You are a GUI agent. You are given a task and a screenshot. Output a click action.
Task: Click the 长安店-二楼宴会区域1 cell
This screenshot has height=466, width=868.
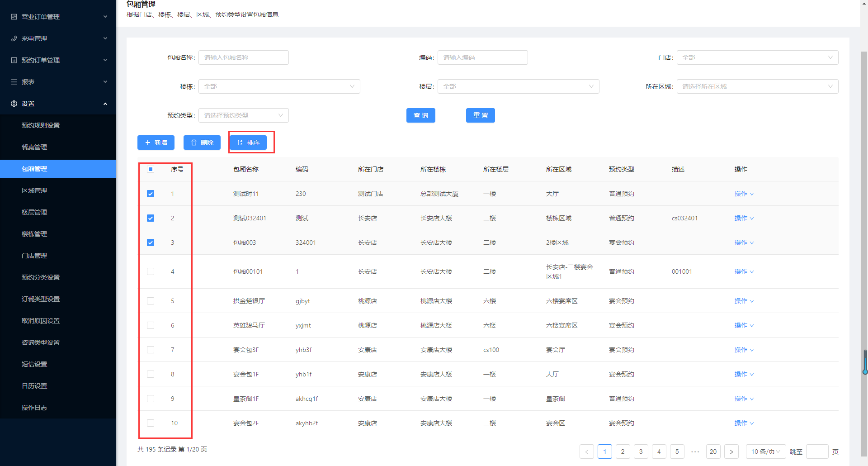coord(570,271)
